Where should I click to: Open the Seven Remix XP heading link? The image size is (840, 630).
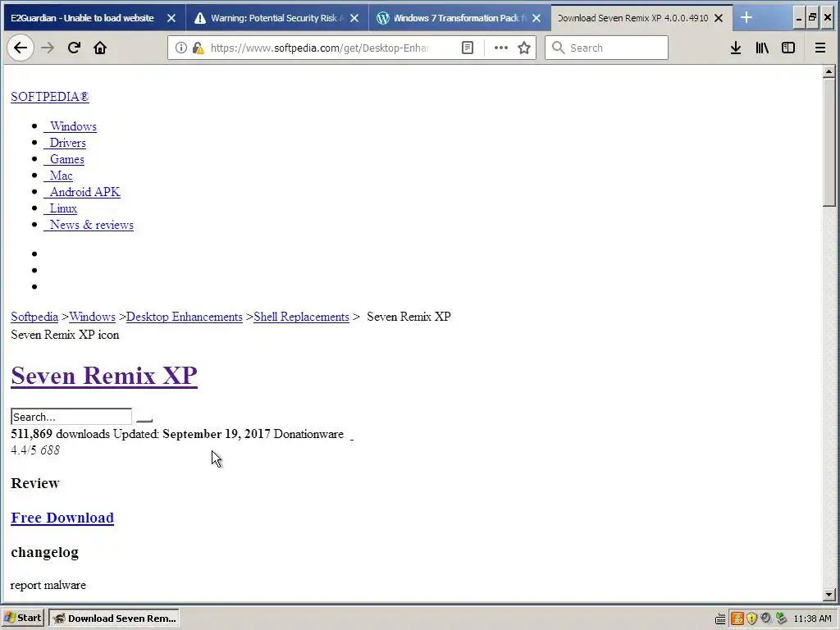(104, 376)
